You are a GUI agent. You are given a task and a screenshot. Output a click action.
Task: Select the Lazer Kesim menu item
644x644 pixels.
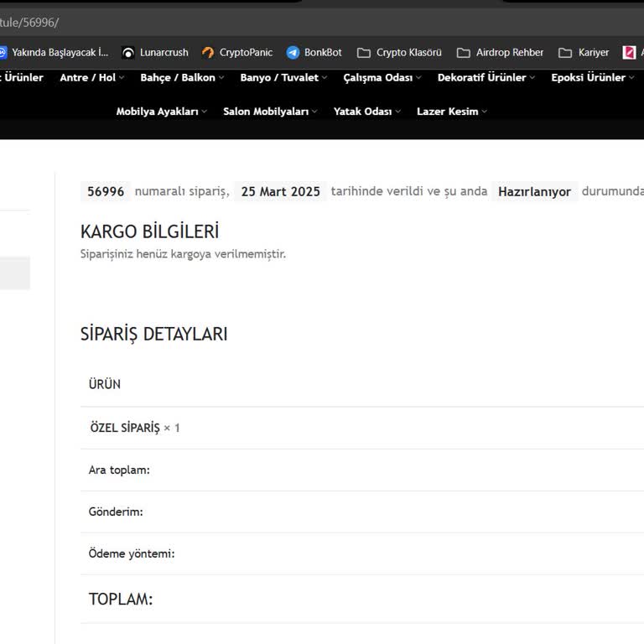(451, 112)
